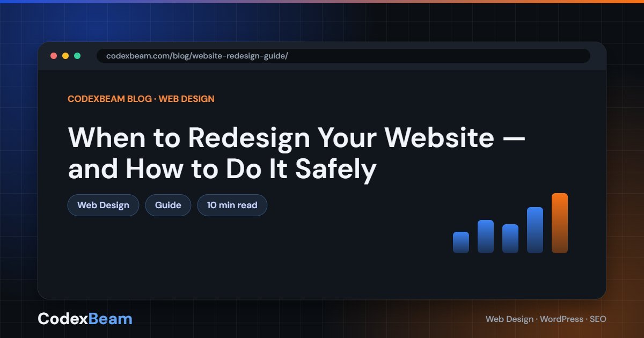Click the '10 min read' pill
The height and width of the screenshot is (338, 644).
click(232, 205)
